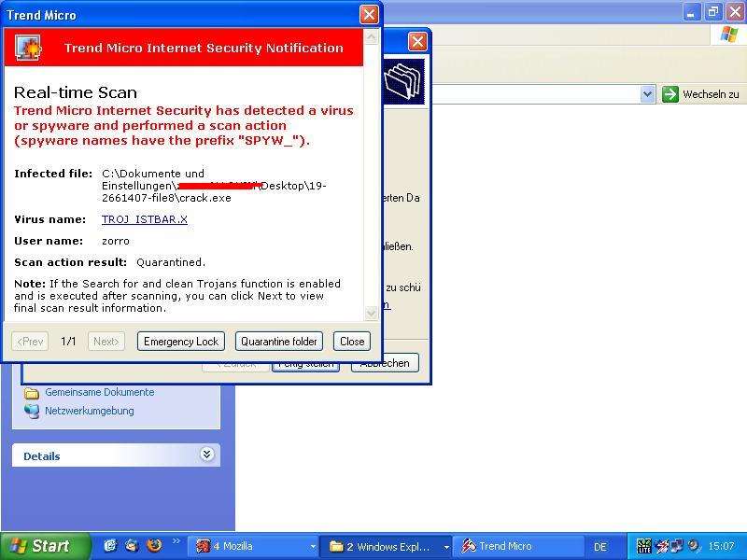747x560 pixels.
Task: Open Netzwerkumgebung link
Action: point(89,411)
